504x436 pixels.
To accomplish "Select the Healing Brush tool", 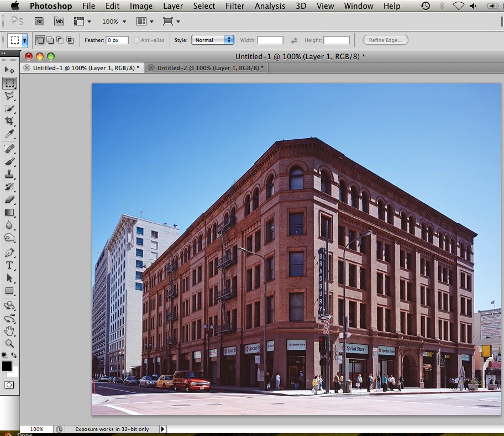I will coord(9,149).
